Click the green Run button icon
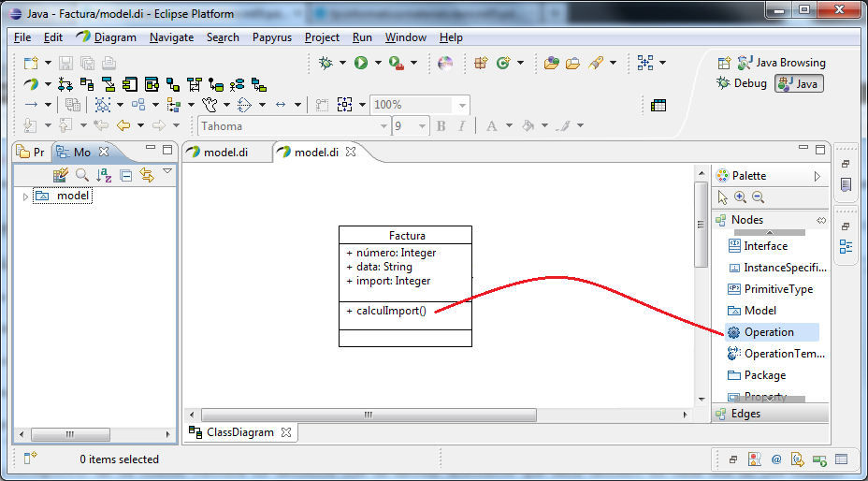 point(360,63)
